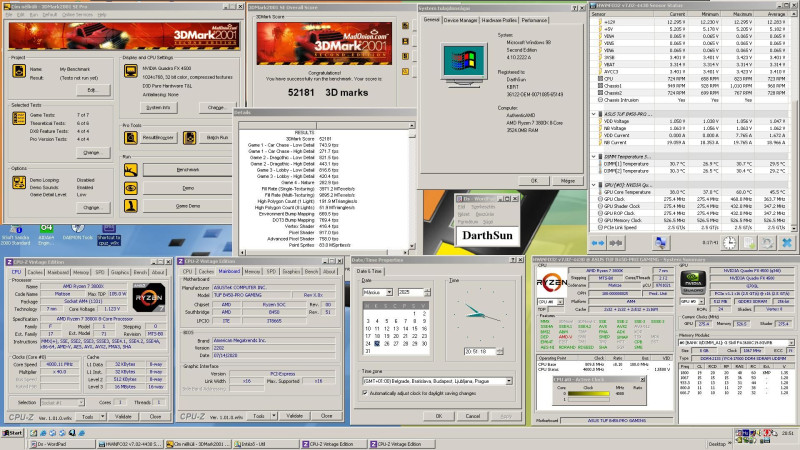Click Show Desktop quick launch icon
The image size is (800, 450).
pyautogui.click(x=33, y=433)
